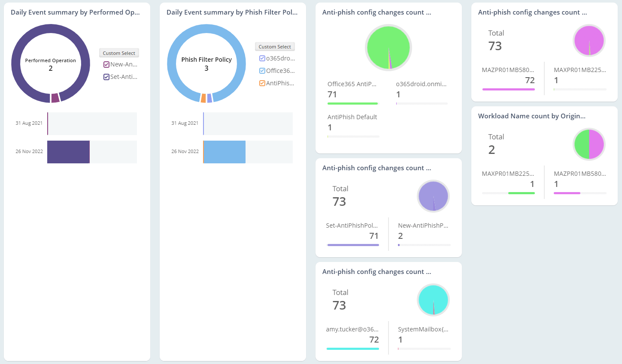Click the green-magenta Workload Name pie chart
Viewport: 622px width, 364px height.
pyautogui.click(x=589, y=144)
